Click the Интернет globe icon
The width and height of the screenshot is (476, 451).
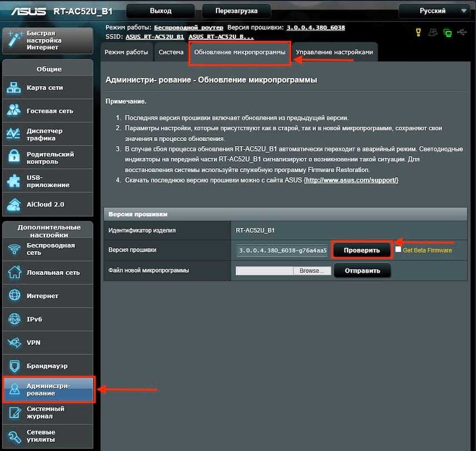coord(14,295)
